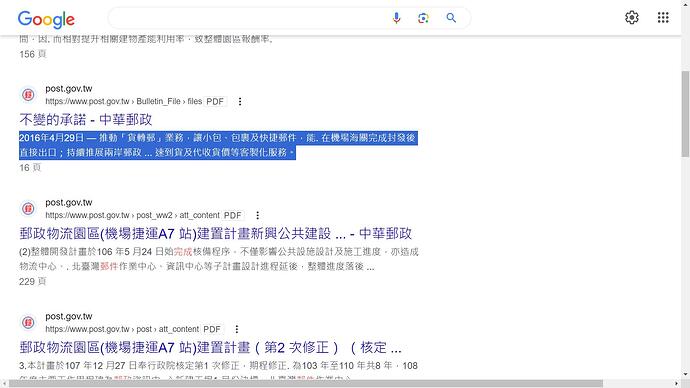This screenshot has width=690, height=388.
Task: Open quick settings gear icon
Action: click(x=632, y=18)
